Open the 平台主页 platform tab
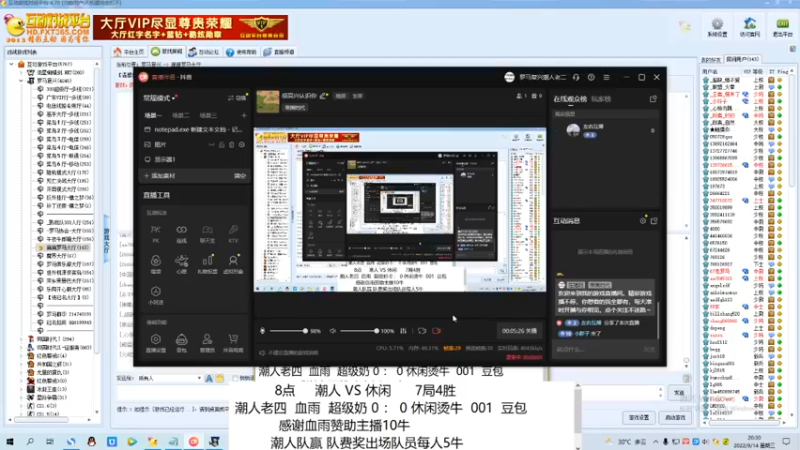The height and width of the screenshot is (450, 800). click(x=129, y=52)
